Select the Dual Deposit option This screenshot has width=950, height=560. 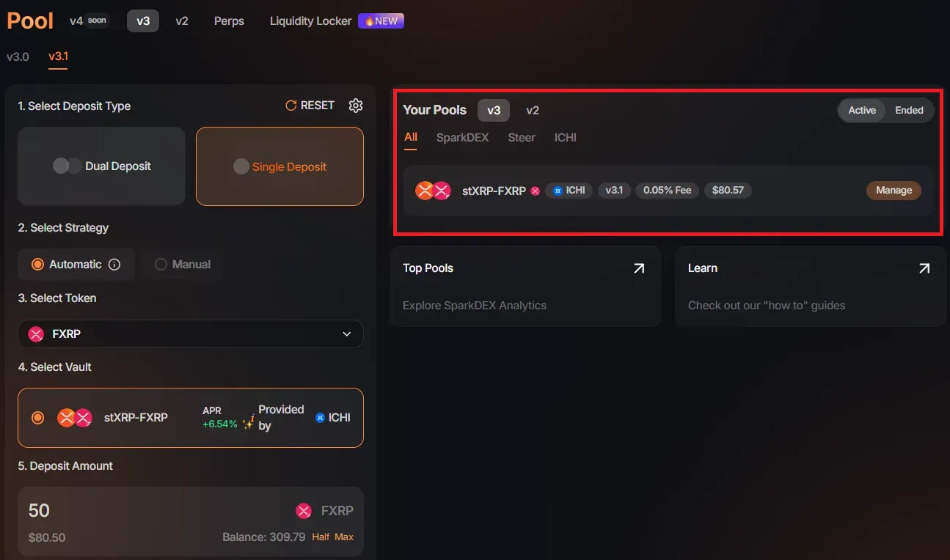point(101,166)
